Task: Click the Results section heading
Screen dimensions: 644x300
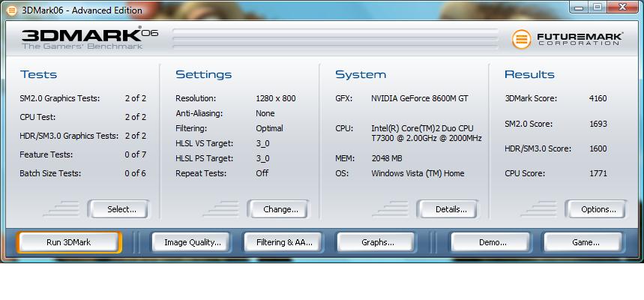Action: coord(529,74)
